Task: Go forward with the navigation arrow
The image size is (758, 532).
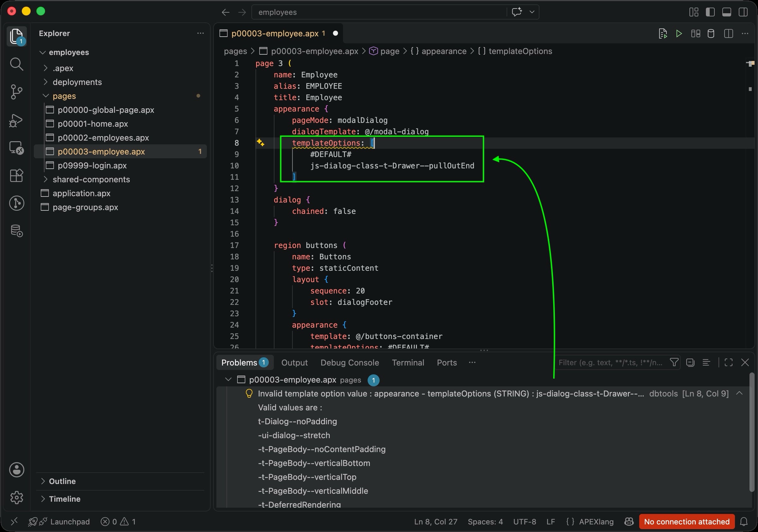Action: pyautogui.click(x=242, y=12)
